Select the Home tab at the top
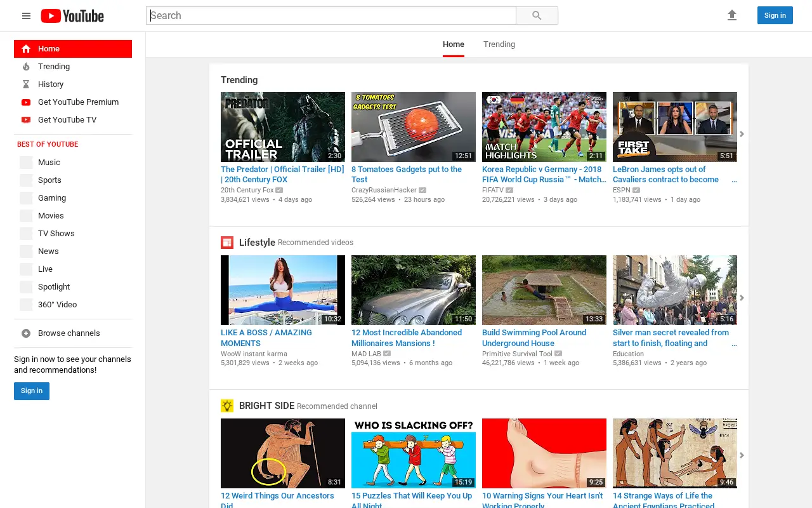This screenshot has height=508, width=812. [x=454, y=44]
